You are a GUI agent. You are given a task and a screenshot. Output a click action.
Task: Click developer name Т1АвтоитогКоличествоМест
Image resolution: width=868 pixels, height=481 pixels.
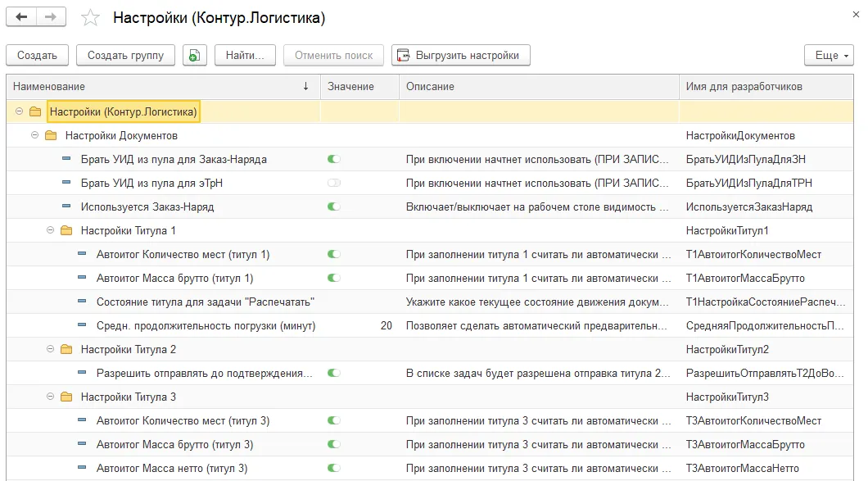(753, 254)
